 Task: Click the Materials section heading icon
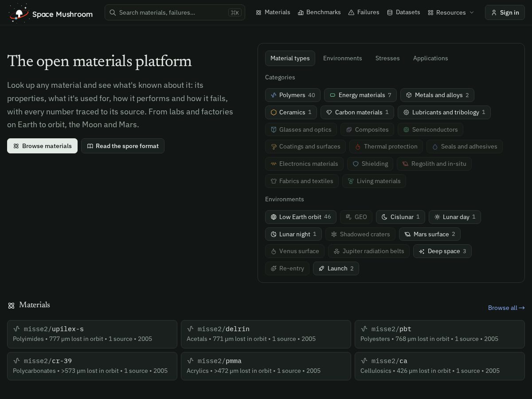click(x=11, y=305)
